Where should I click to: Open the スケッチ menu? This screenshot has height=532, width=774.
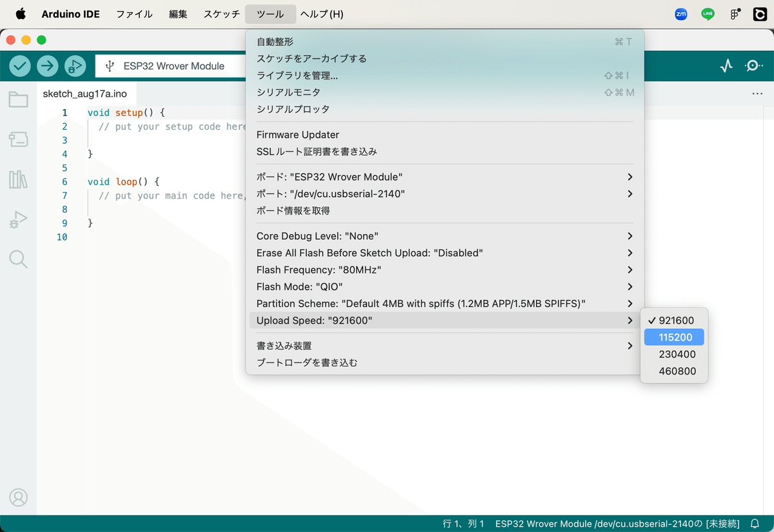coord(221,14)
